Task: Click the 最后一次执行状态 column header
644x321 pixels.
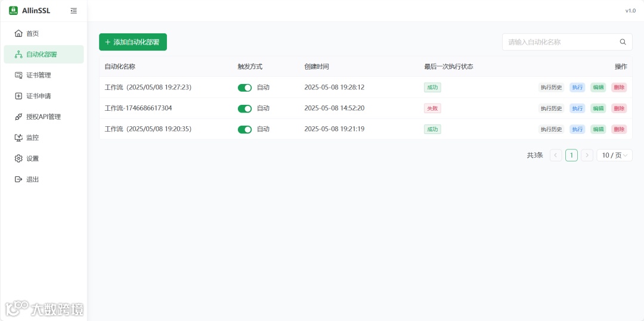Action: coord(449,67)
